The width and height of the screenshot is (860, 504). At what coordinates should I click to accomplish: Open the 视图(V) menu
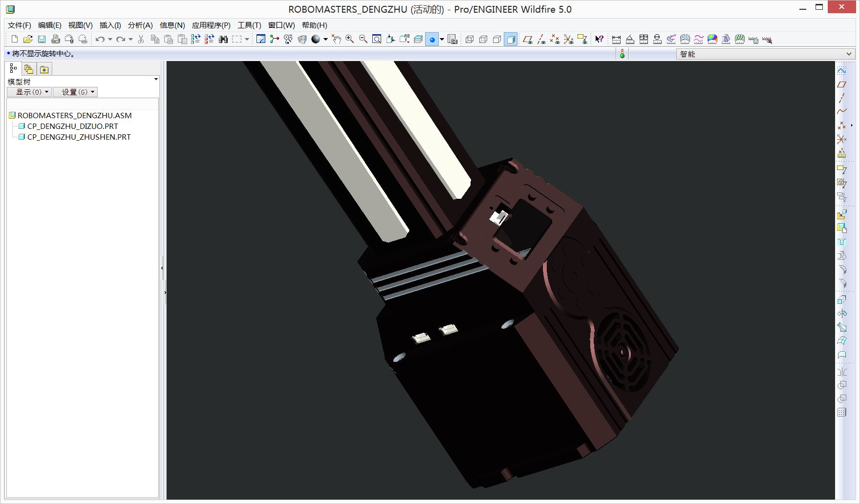point(80,25)
